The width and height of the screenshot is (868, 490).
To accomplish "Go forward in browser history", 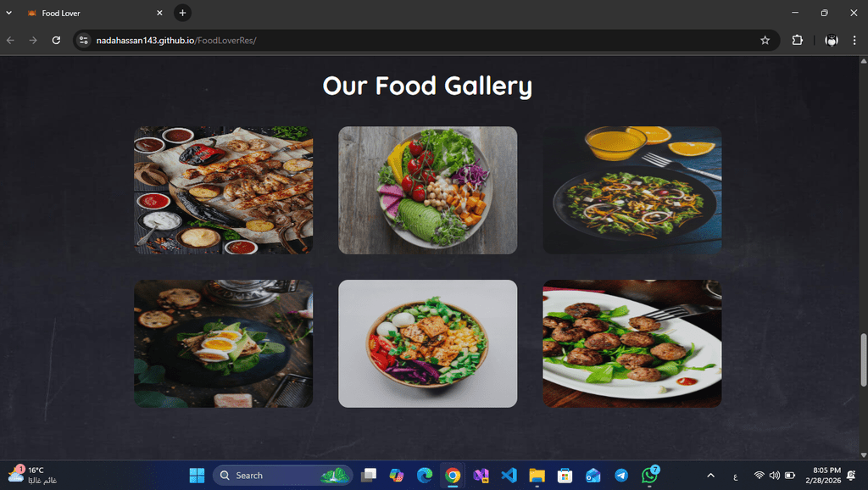I will tap(33, 41).
